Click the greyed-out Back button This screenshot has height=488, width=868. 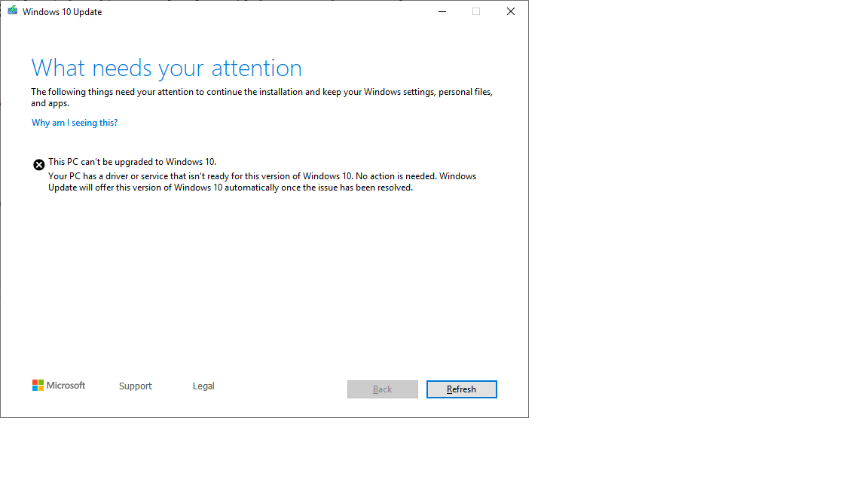point(383,389)
